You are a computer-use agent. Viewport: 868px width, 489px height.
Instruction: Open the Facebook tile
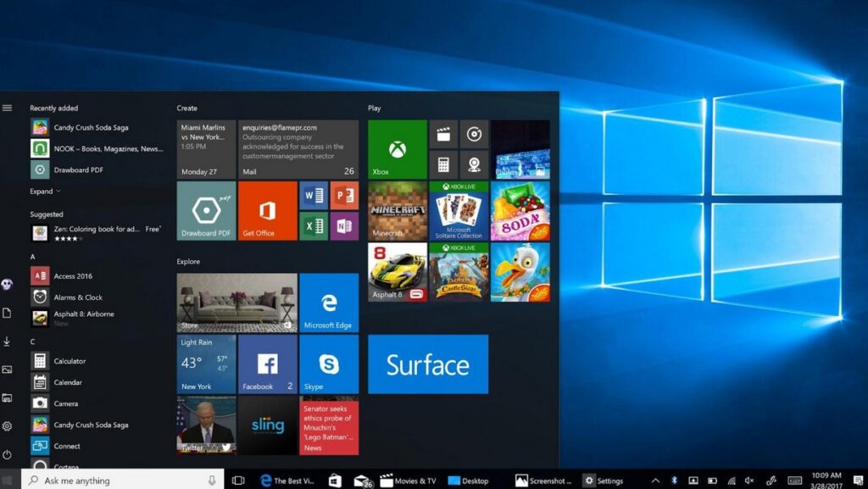tap(267, 364)
